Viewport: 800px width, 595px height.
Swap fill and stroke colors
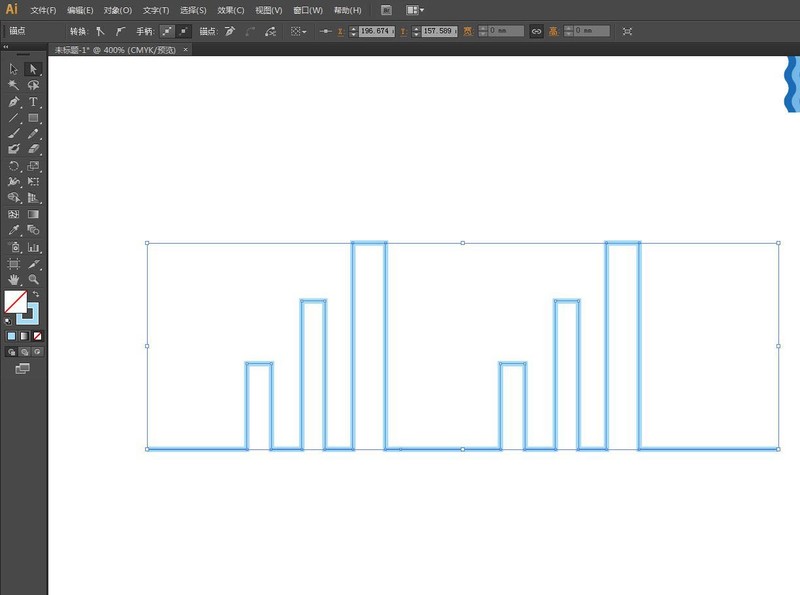click(x=36, y=294)
